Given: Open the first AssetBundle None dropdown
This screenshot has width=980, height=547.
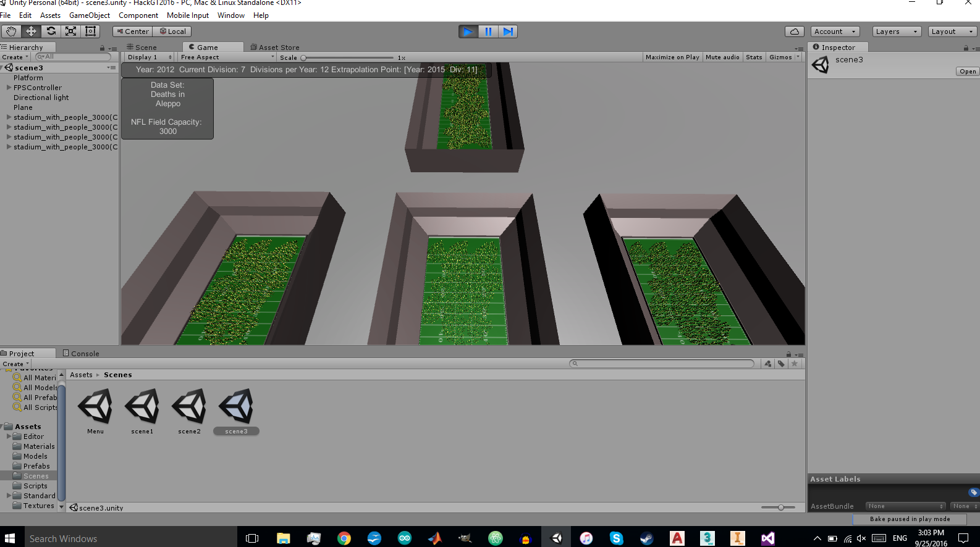Looking at the screenshot, I should (x=905, y=506).
